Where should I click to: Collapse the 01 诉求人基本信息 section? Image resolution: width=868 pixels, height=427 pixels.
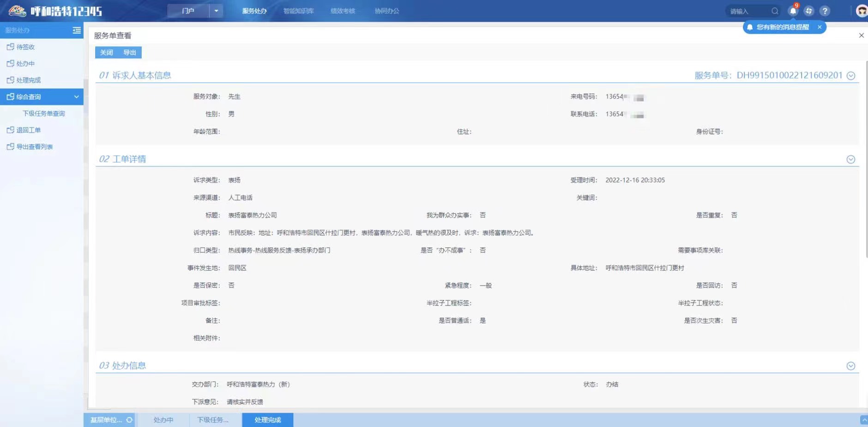851,76
